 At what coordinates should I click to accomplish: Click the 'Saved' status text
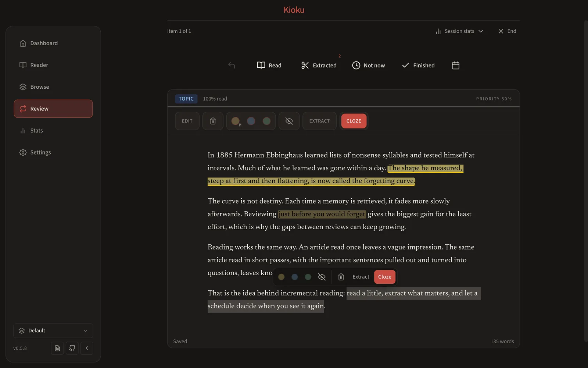click(x=180, y=342)
